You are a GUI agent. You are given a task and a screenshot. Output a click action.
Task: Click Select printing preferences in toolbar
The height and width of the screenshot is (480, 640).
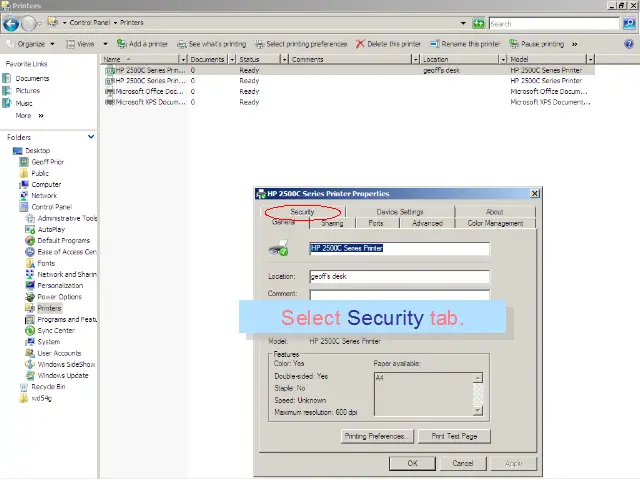tap(301, 44)
